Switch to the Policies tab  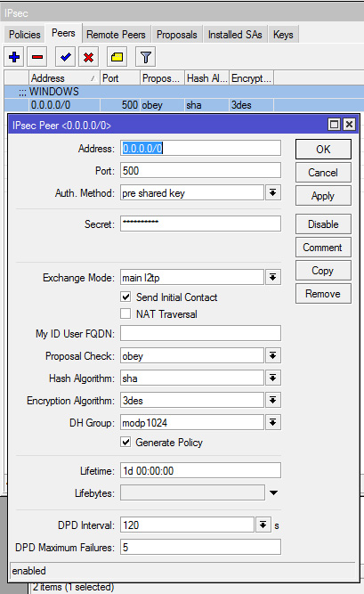[25, 35]
